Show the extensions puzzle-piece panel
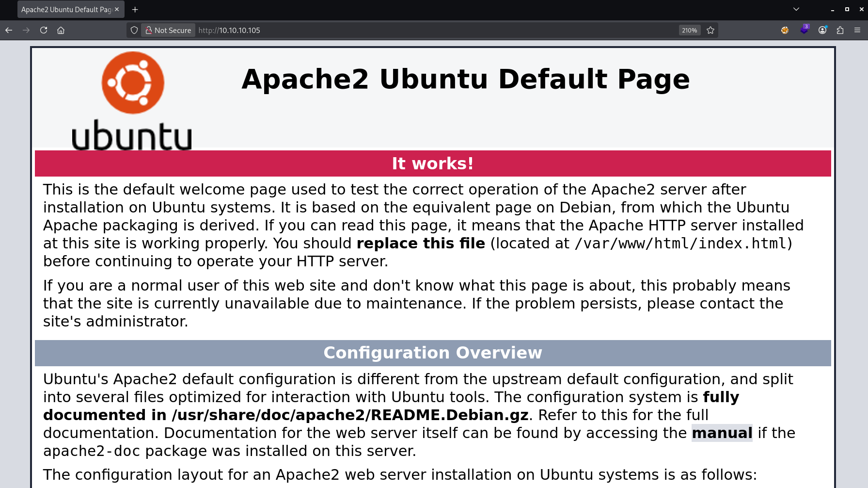This screenshot has width=868, height=488. pyautogui.click(x=840, y=30)
